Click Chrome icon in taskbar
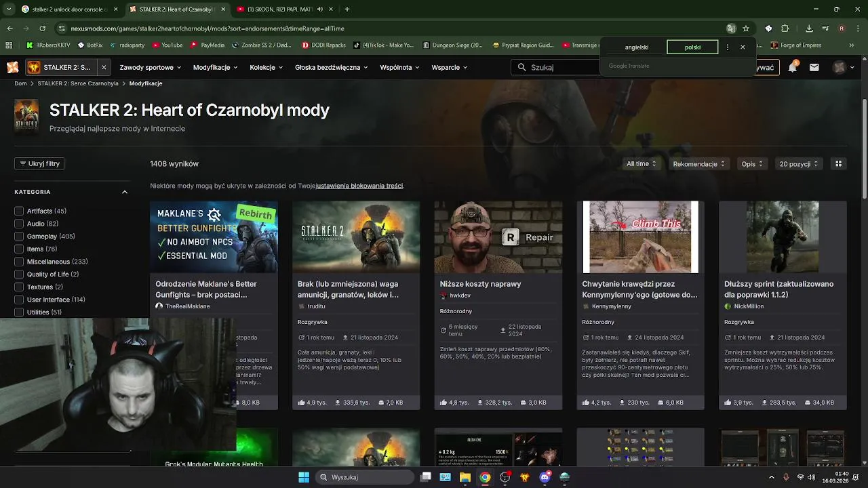The image size is (868, 488). pyautogui.click(x=485, y=477)
